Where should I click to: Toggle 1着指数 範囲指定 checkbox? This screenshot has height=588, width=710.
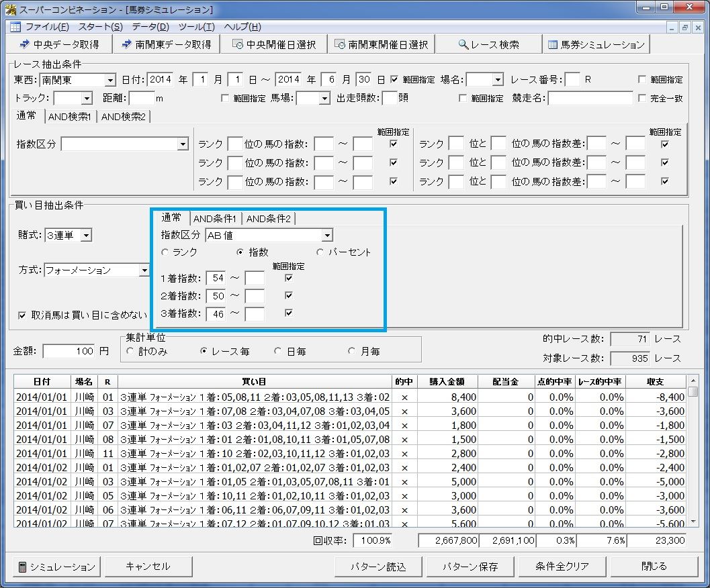[x=288, y=278]
